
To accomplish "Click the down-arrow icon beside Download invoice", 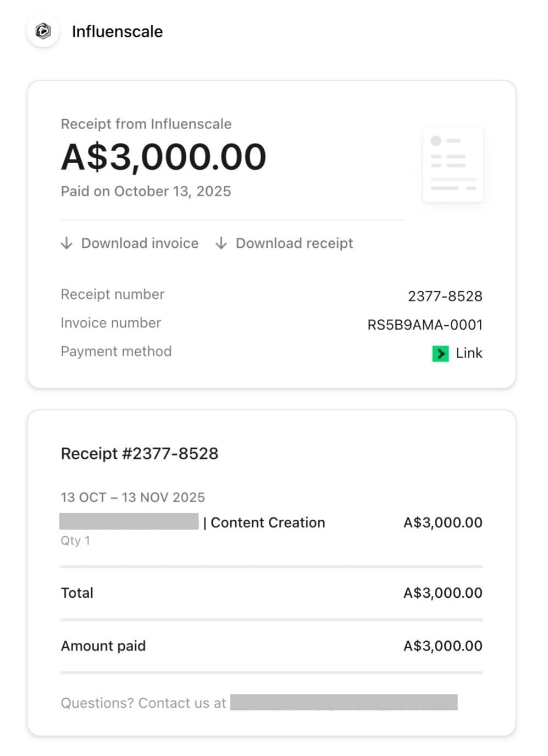I will pos(67,243).
